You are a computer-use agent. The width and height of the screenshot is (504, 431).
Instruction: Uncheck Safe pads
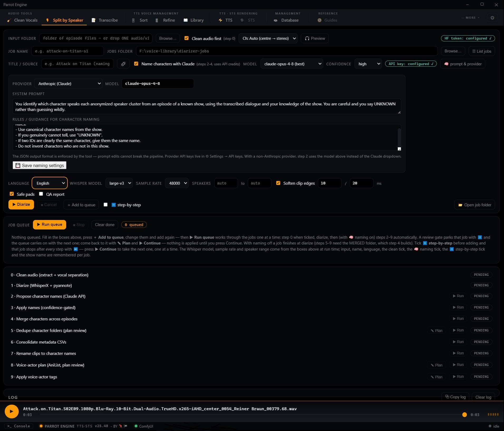(x=12, y=194)
